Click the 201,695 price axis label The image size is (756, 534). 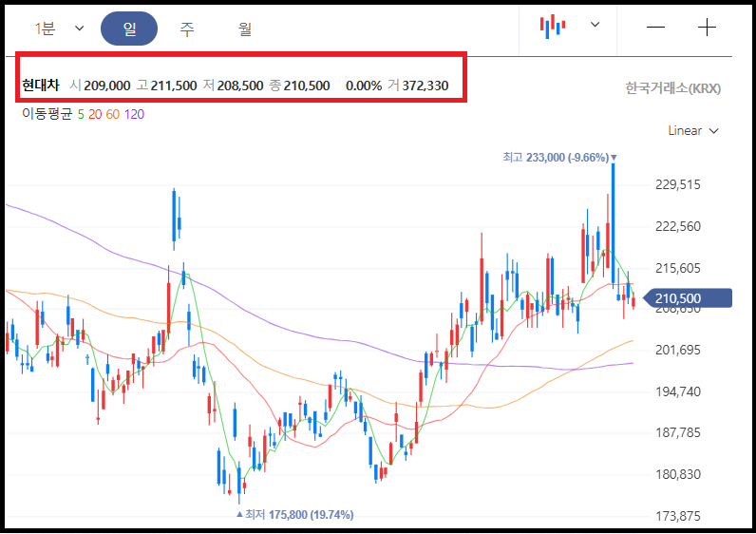coord(678,350)
